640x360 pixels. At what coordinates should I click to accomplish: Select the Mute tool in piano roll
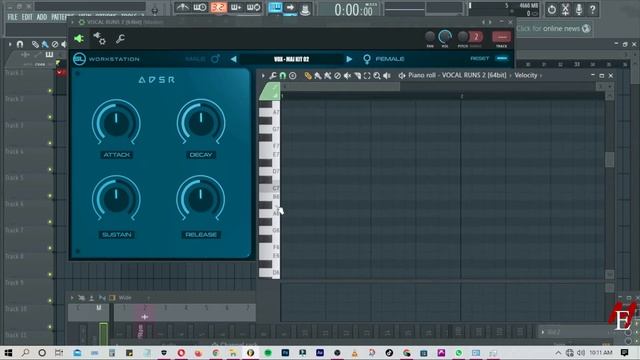pos(347,76)
